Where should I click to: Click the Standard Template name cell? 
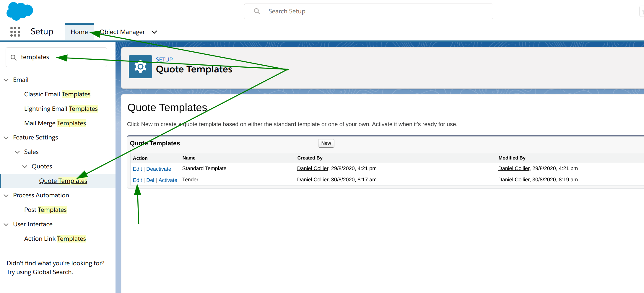pyautogui.click(x=204, y=168)
